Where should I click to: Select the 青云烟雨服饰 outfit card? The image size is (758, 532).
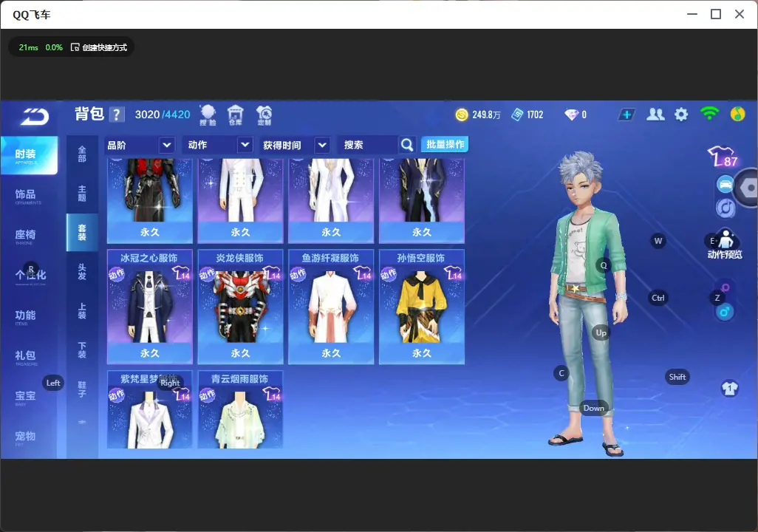pos(240,409)
